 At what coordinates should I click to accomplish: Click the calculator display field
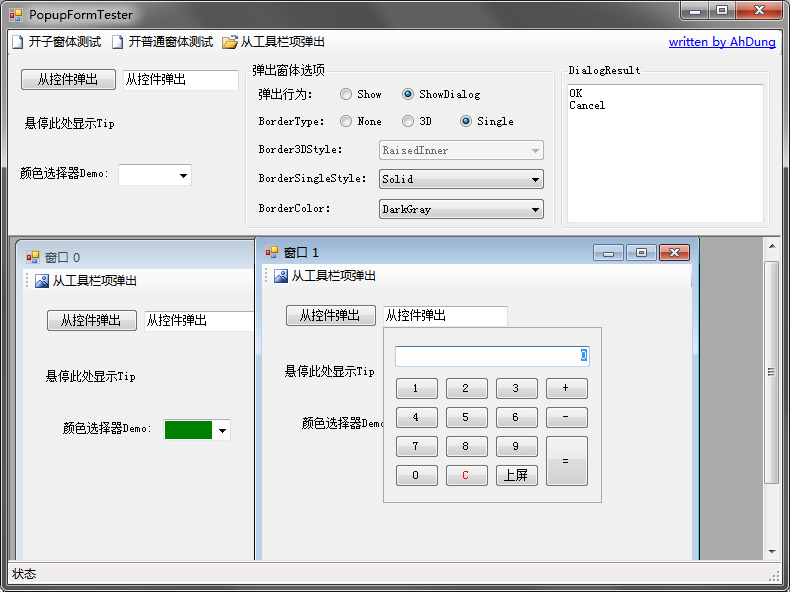pyautogui.click(x=492, y=356)
